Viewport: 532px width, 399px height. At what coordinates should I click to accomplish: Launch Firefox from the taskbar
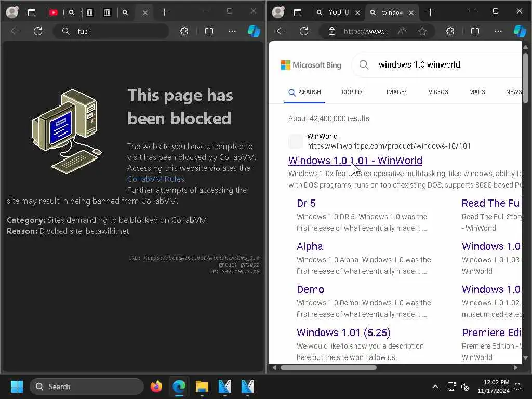click(156, 387)
